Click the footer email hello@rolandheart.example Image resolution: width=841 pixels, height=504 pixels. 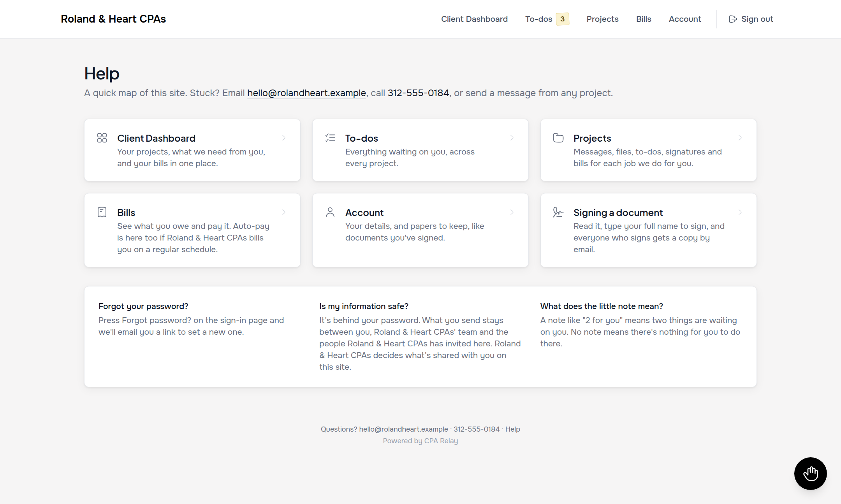pos(403,429)
